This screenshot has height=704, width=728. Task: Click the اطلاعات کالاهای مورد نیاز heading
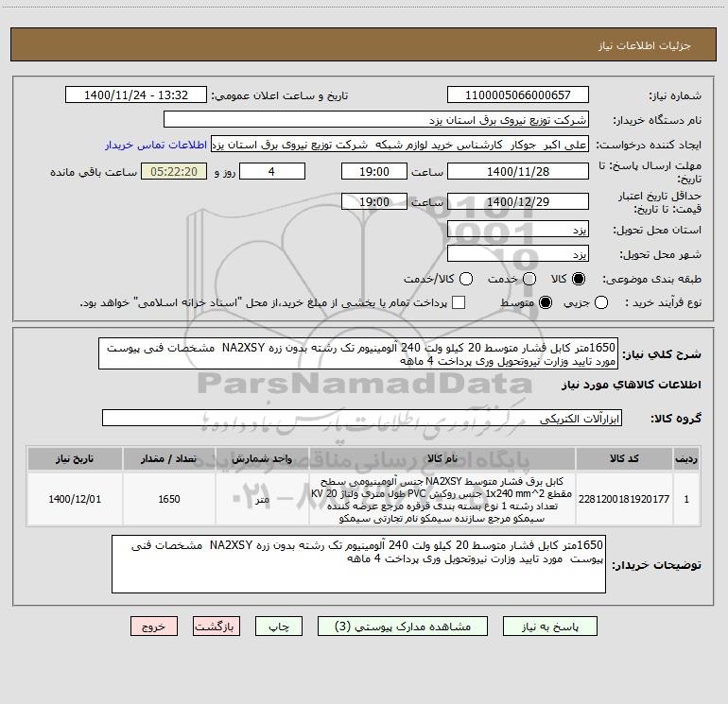631,385
